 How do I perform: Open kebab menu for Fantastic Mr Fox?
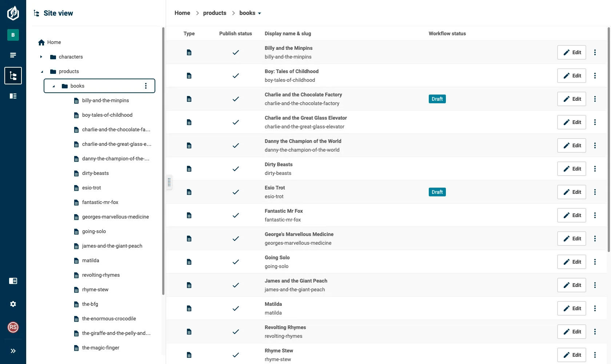point(595,215)
